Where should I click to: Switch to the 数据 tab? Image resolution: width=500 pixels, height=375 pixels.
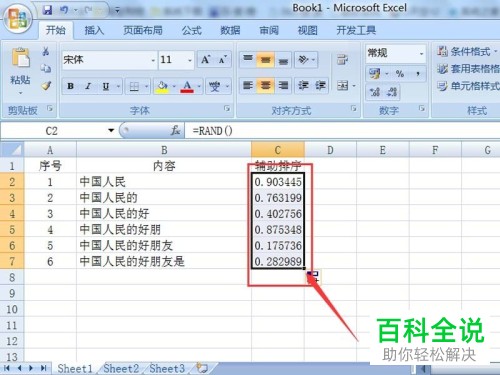click(x=230, y=30)
